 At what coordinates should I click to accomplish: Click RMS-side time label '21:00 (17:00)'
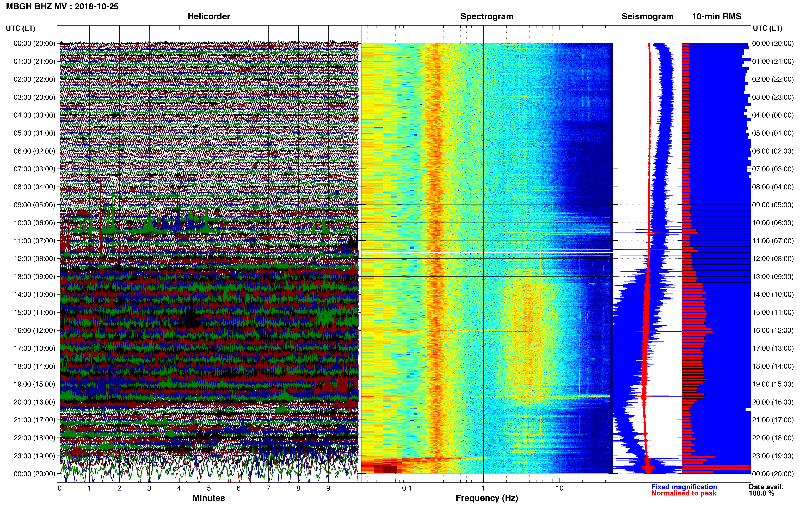point(773,420)
